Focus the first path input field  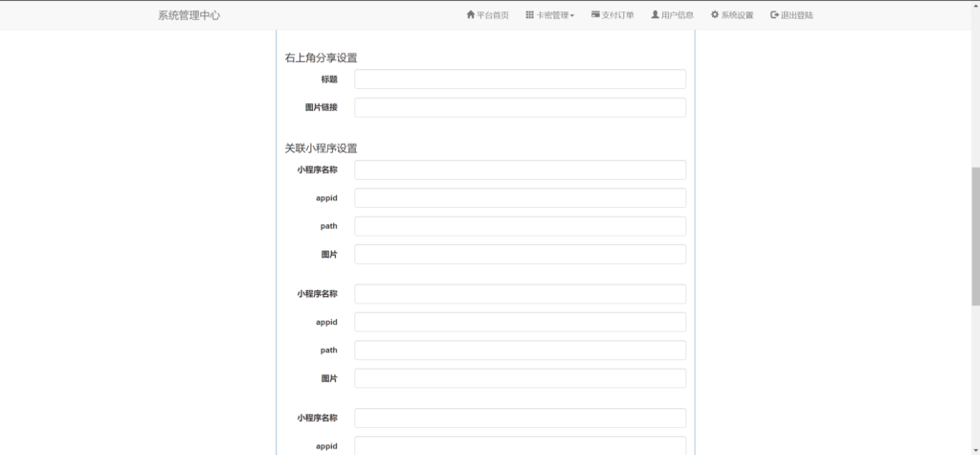[520, 226]
